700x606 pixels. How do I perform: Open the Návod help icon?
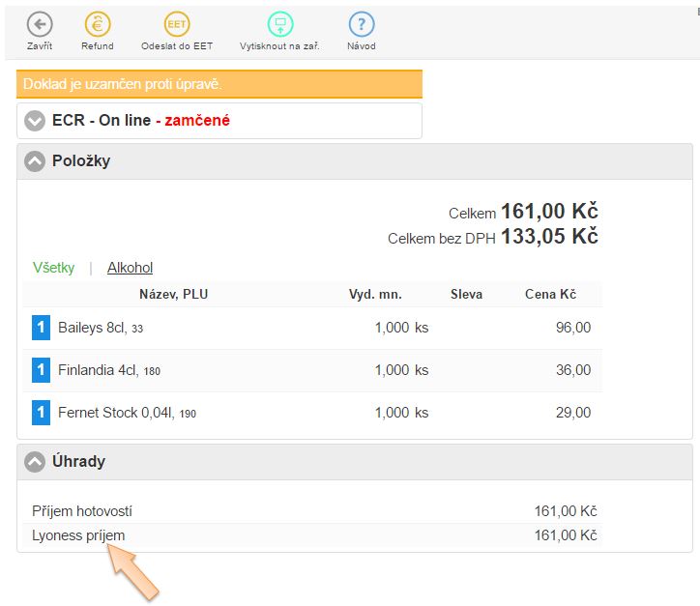tap(362, 25)
